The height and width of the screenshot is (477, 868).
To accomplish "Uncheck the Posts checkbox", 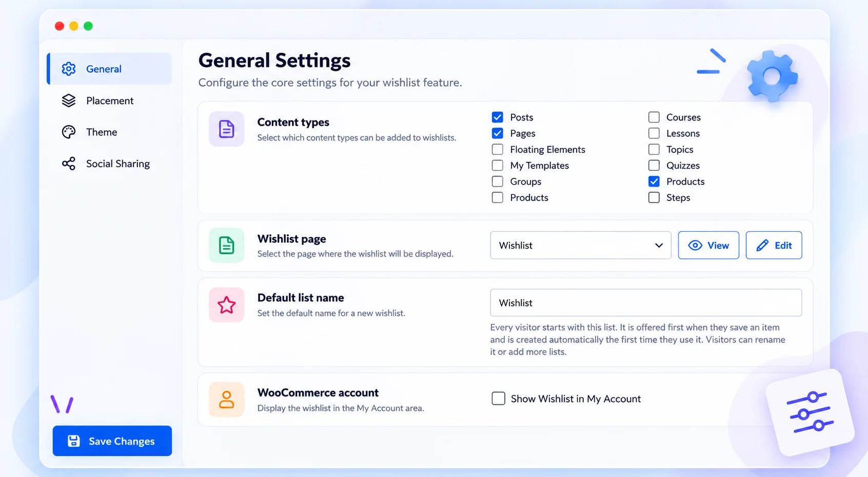I will (x=497, y=117).
